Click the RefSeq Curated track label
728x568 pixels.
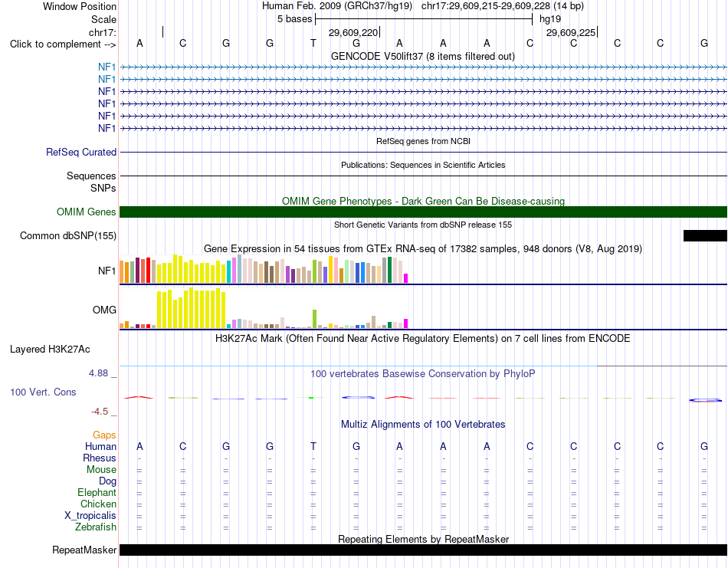[x=81, y=153]
